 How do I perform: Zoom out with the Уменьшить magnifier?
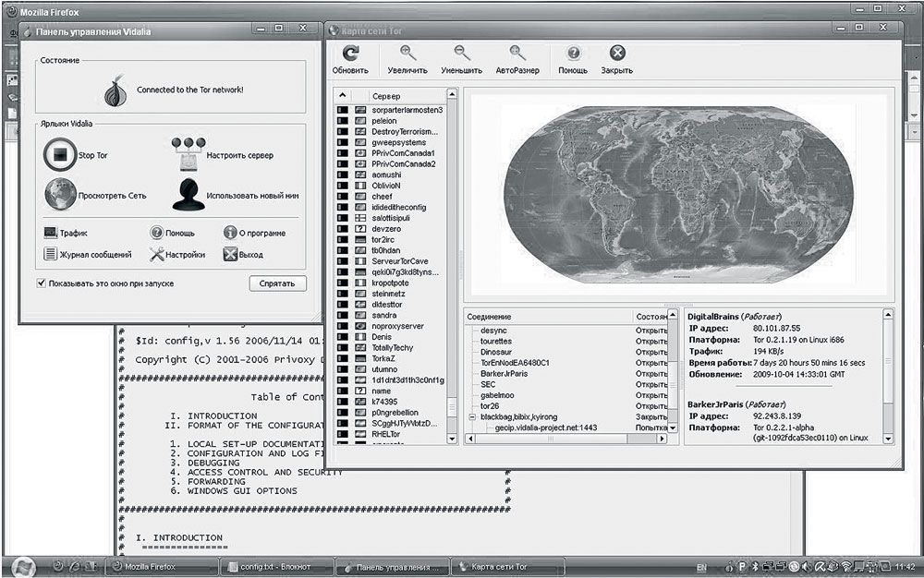click(x=461, y=54)
